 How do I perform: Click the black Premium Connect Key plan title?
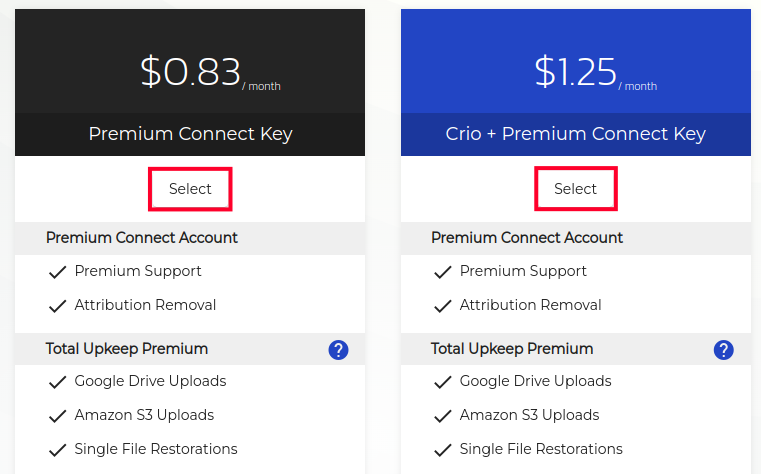(x=190, y=134)
